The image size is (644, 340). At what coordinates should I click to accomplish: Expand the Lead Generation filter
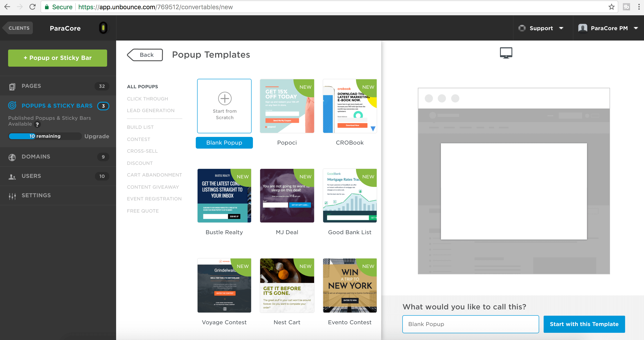[x=151, y=110]
